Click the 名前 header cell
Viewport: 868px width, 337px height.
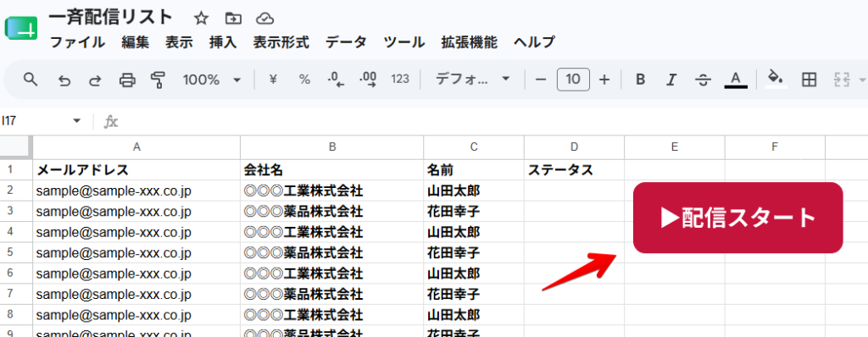[474, 170]
